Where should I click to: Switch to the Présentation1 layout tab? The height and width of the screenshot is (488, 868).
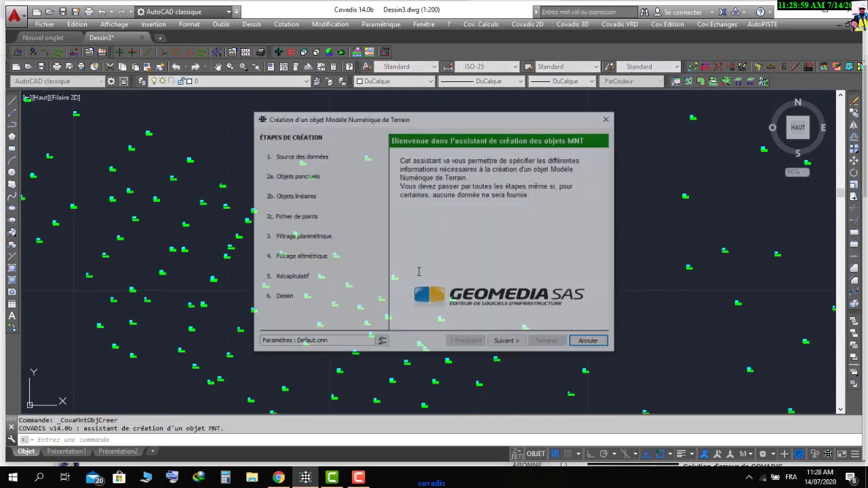(x=66, y=451)
